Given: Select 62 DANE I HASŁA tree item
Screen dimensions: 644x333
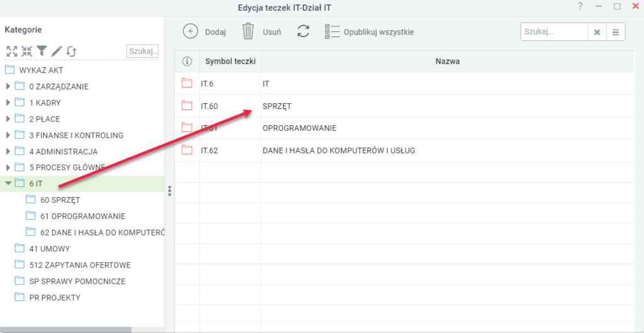Looking at the screenshot, I should pos(103,232).
